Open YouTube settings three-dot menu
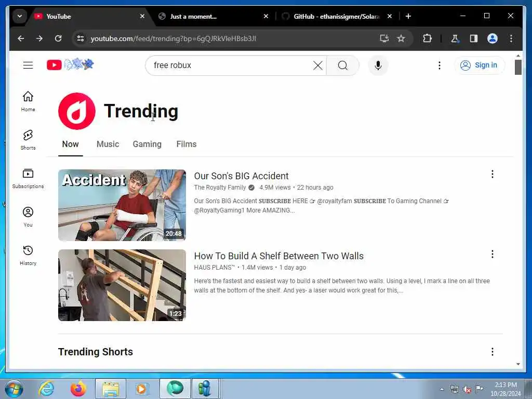 440,65
